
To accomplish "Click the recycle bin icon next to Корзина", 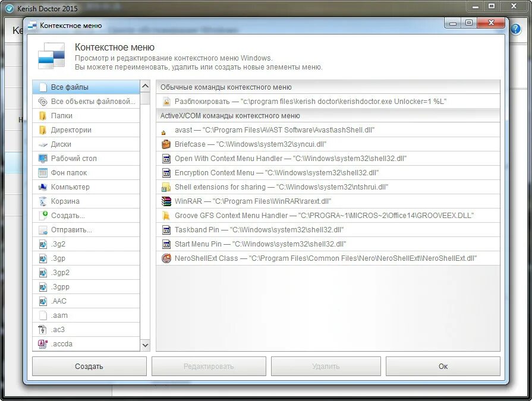I will click(43, 201).
